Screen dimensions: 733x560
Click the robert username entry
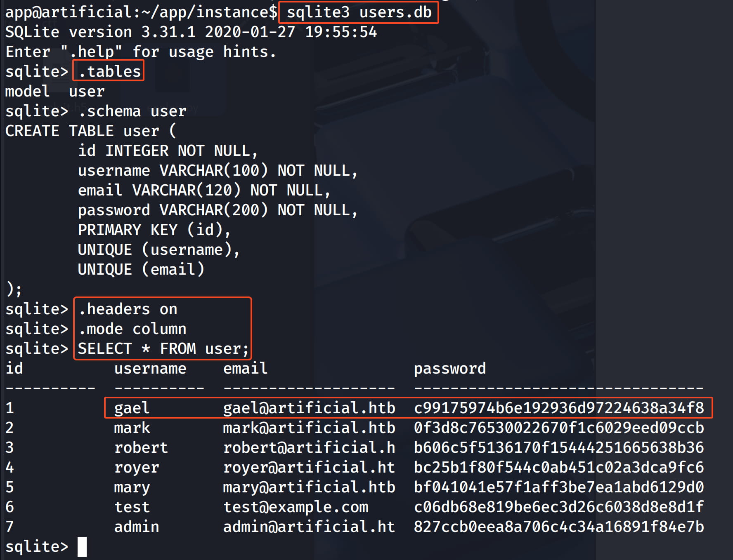pos(141,447)
